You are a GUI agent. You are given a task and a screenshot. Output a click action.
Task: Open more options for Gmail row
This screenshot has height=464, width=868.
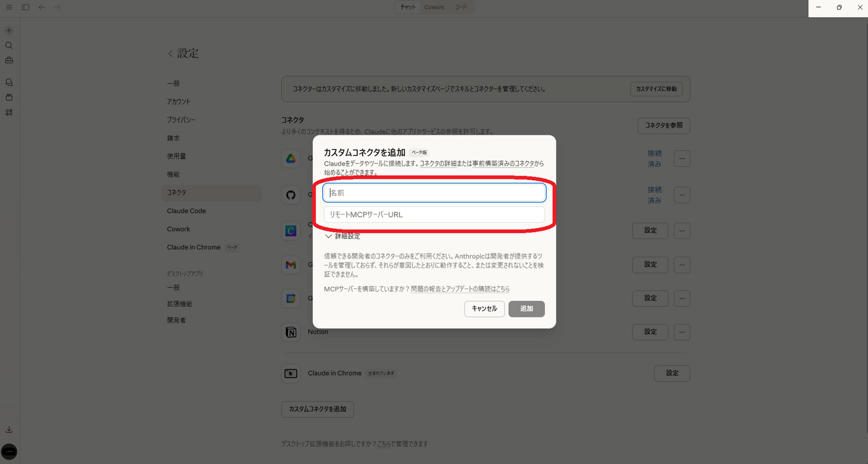click(682, 265)
